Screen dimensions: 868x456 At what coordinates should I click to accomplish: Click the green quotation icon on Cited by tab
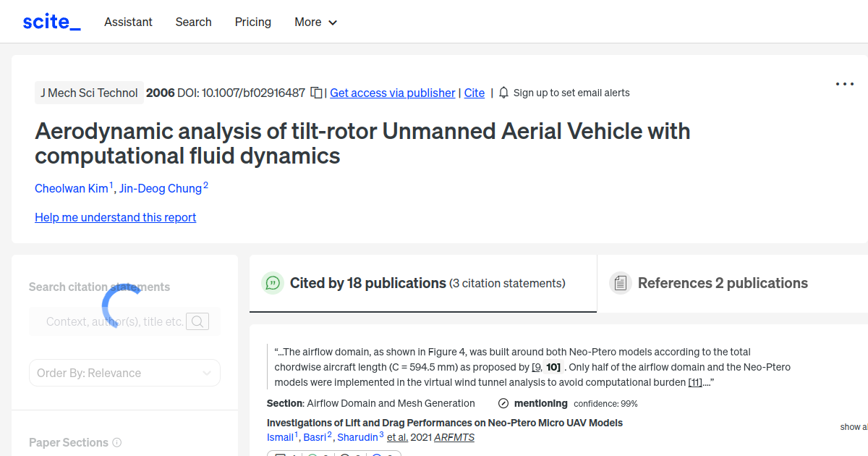pos(273,283)
